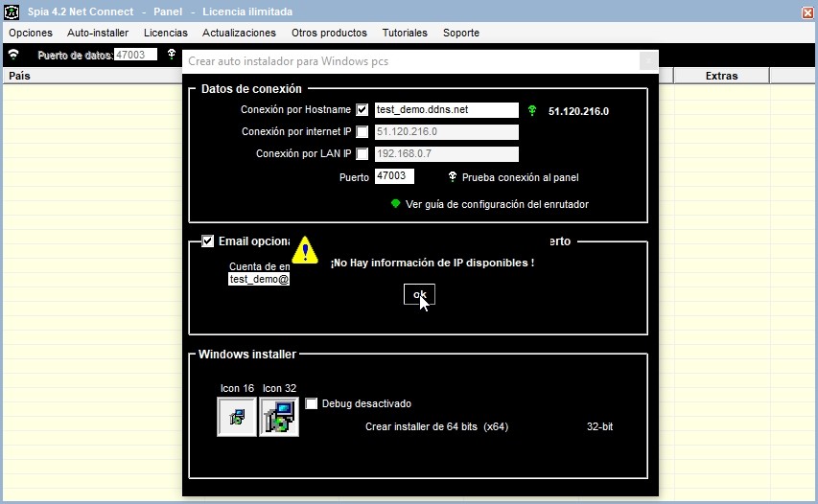Screen dimensions: 818x504
Task: Enable Conexión por LAN IP checkbox
Action: coord(362,153)
